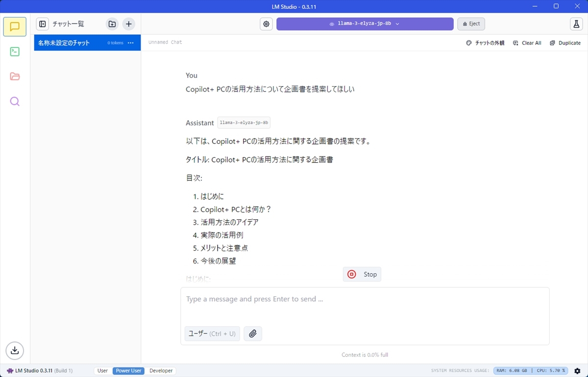Open the flask advanced configuration panel
The image size is (588, 377).
(576, 24)
